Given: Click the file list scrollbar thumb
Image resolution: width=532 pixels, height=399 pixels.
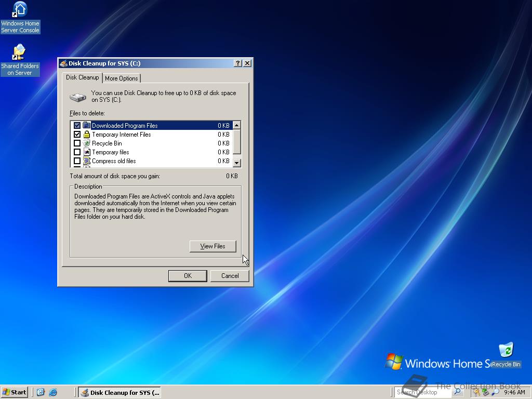Looking at the screenshot, I should 237,141.
